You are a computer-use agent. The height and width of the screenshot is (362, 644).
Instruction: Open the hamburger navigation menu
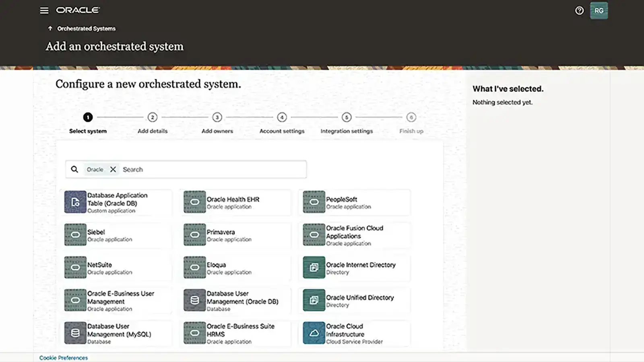[x=44, y=10]
